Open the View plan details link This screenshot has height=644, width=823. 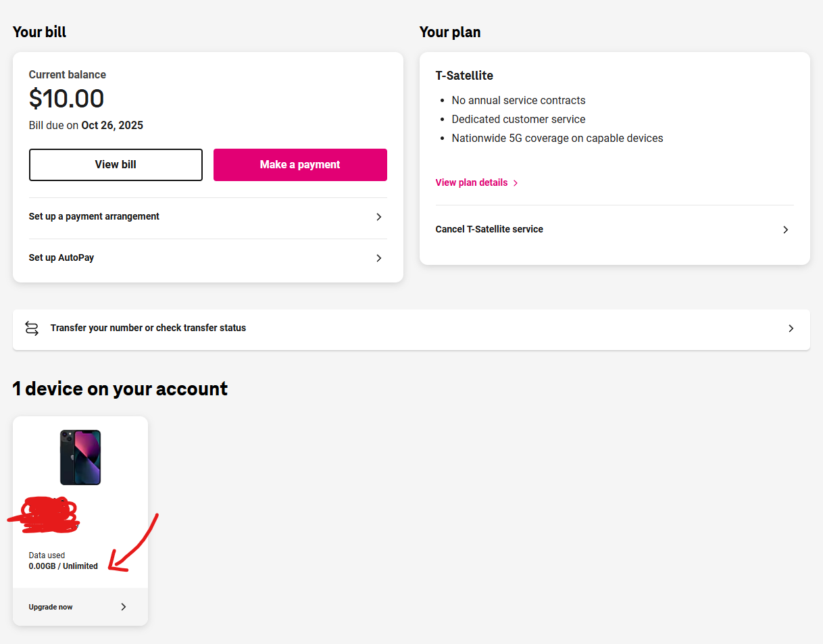point(472,183)
